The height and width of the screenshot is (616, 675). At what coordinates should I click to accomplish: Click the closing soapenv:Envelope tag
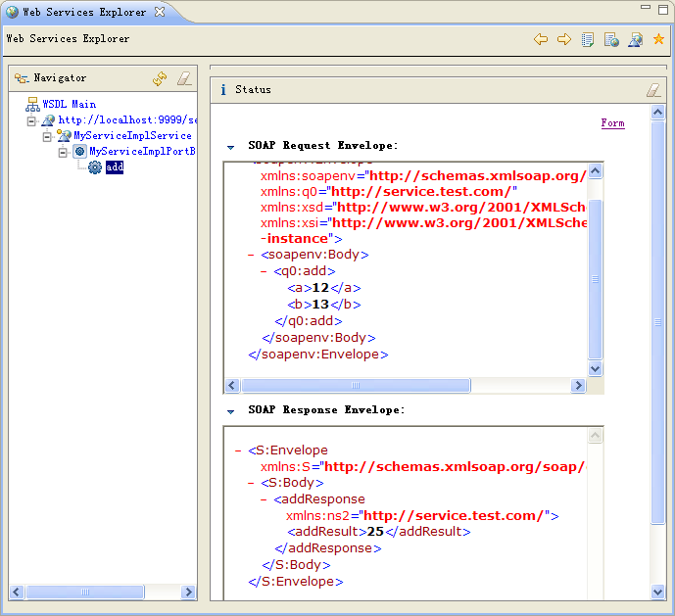tap(318, 355)
